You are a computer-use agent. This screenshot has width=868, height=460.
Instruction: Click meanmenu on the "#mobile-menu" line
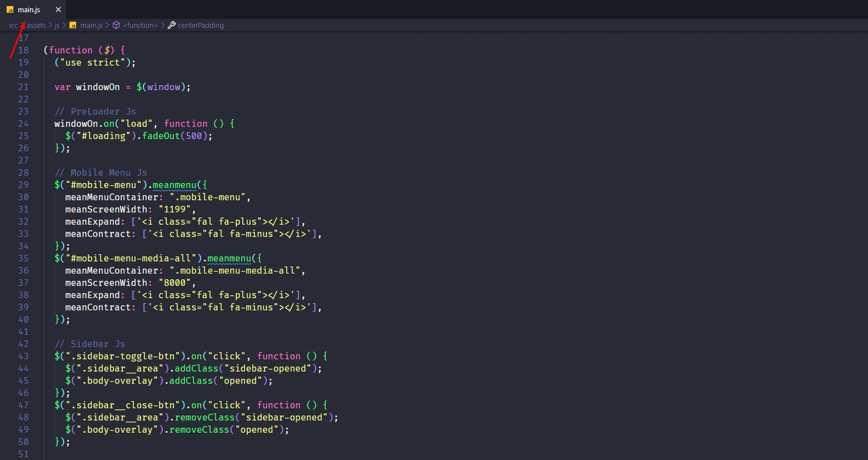point(174,185)
